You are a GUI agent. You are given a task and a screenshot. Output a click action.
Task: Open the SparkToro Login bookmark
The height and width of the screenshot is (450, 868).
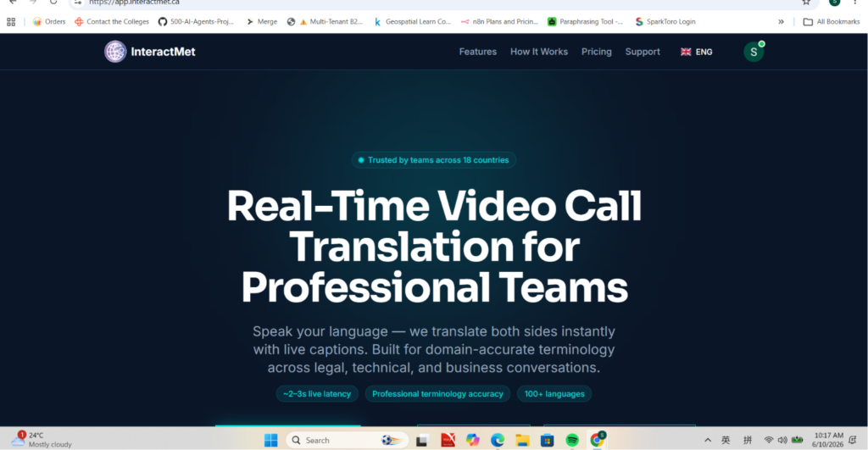click(x=665, y=21)
